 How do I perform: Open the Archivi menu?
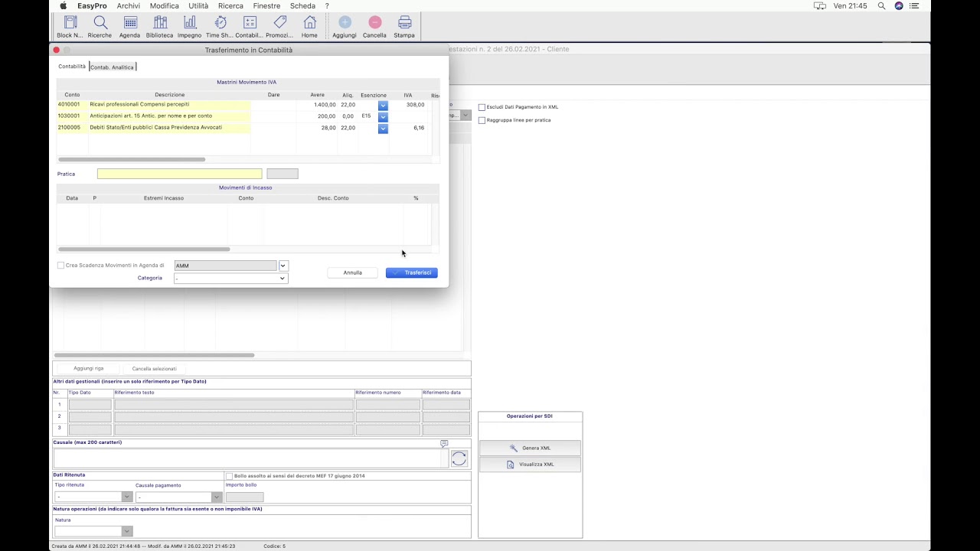129,5
